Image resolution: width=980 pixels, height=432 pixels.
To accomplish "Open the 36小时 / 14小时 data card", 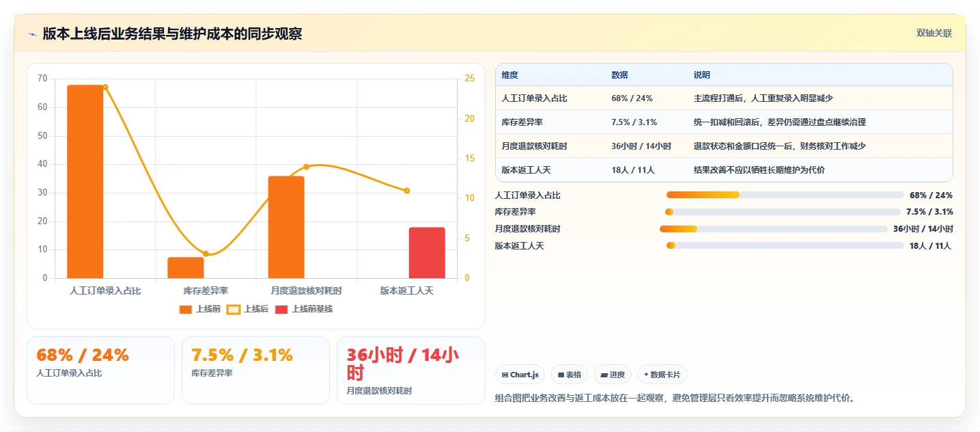I will (x=411, y=370).
